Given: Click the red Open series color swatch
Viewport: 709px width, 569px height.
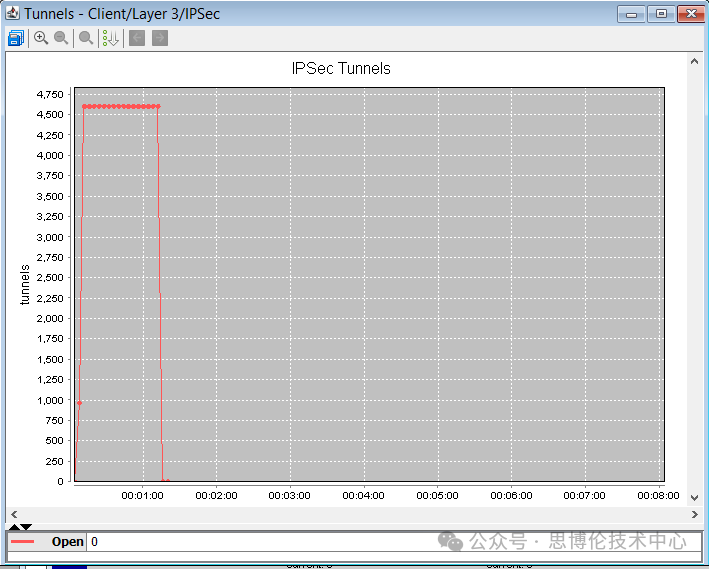Looking at the screenshot, I should pos(22,542).
